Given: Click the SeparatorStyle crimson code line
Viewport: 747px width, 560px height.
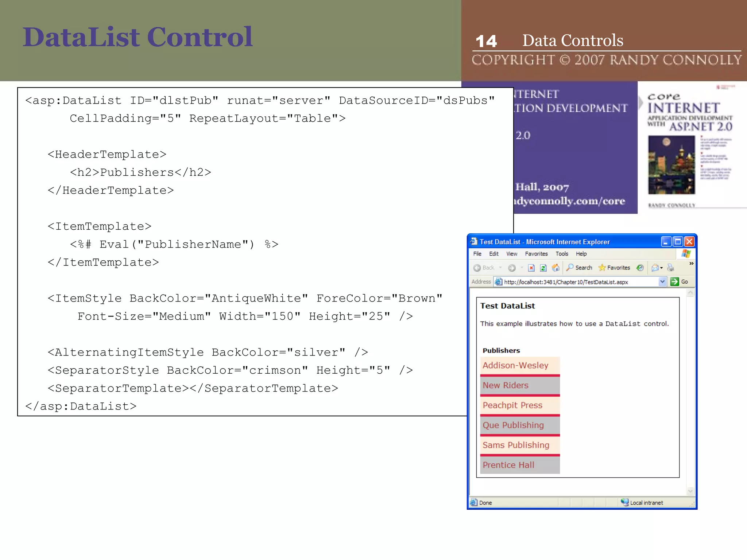Looking at the screenshot, I should [x=230, y=370].
